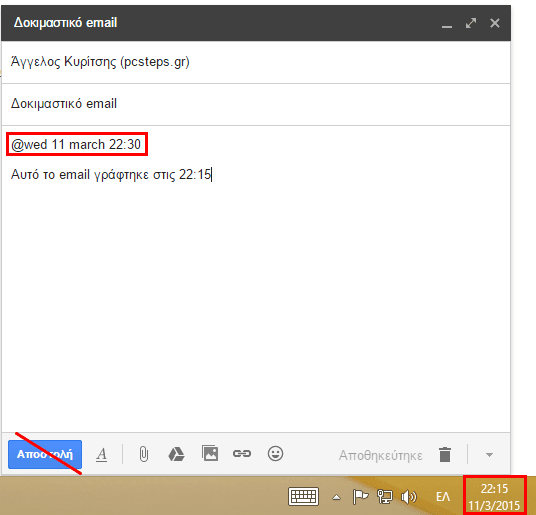Click the subject field Δοκιμαστικό email
536x515 pixels.
[256, 104]
